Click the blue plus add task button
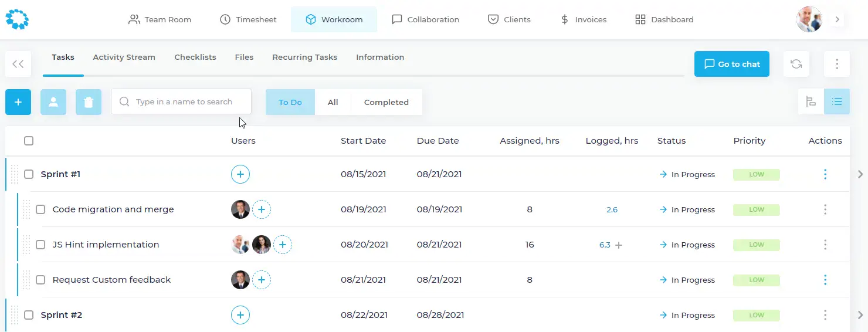The image size is (868, 332). 18,102
